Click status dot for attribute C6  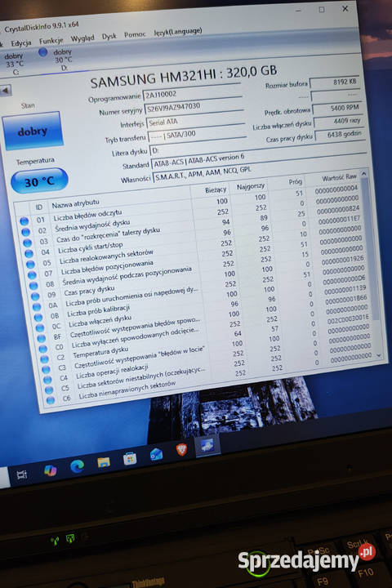pos(51,400)
